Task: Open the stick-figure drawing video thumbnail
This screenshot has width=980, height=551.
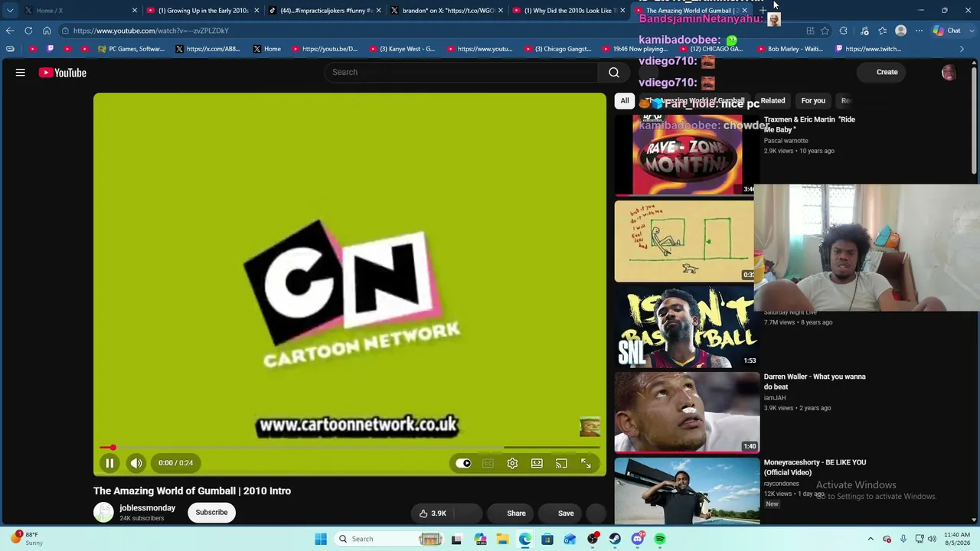Action: point(684,240)
